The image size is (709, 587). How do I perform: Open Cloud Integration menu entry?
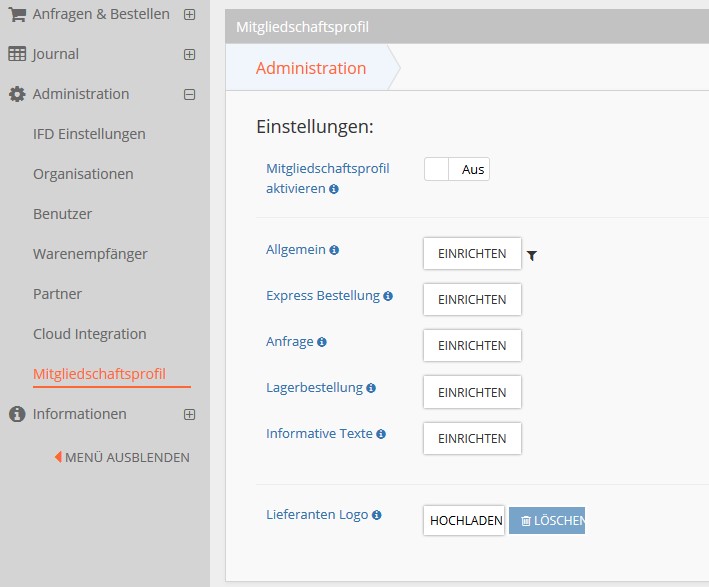[x=90, y=334]
